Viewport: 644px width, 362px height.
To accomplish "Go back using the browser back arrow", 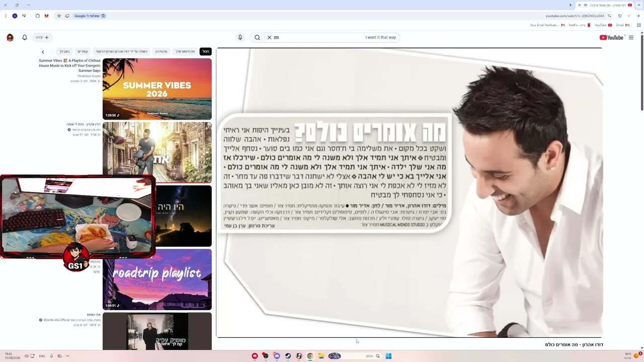I will point(638,16).
